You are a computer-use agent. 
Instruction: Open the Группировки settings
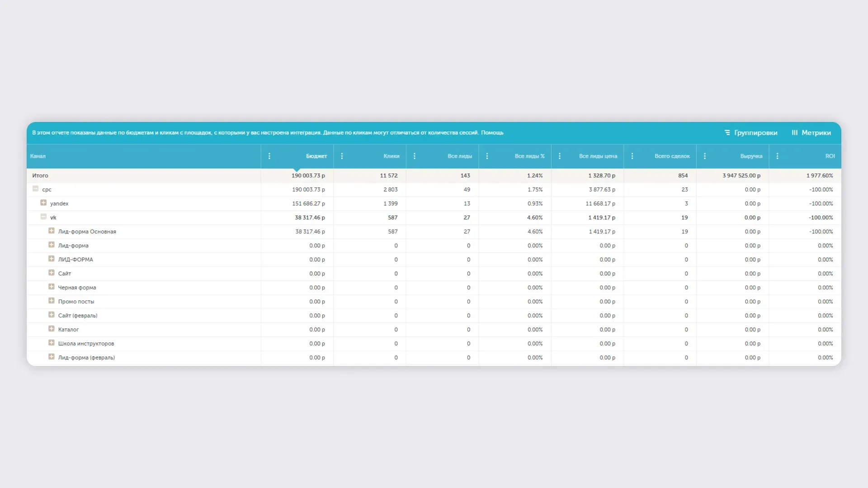pyautogui.click(x=751, y=132)
